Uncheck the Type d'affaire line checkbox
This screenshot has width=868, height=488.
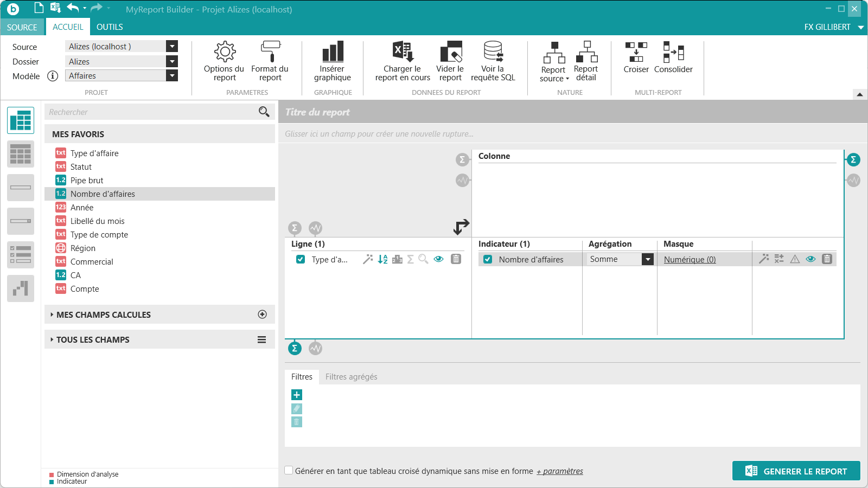pos(301,259)
